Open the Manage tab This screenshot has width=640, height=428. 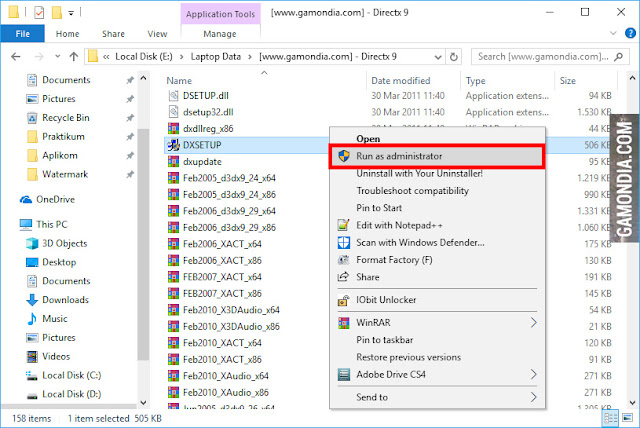tap(220, 34)
